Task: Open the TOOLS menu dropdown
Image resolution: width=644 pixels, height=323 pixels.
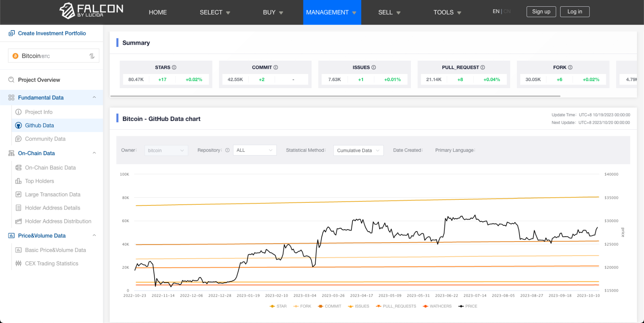Action: click(448, 12)
